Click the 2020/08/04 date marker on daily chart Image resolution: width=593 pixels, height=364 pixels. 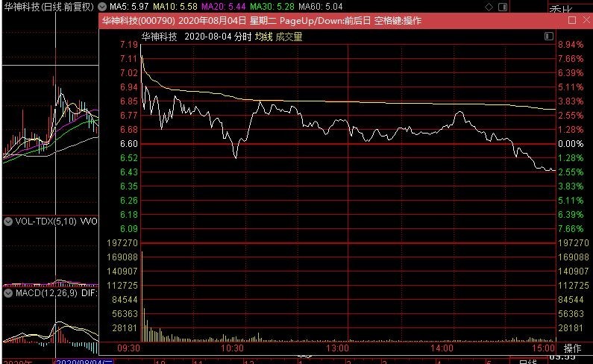coord(84,361)
